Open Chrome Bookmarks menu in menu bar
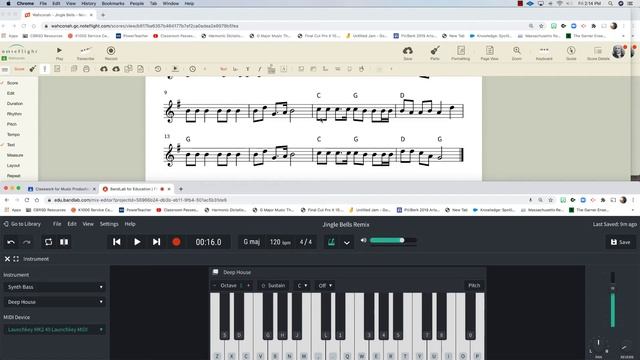Viewport: 640px width, 360px height. pyautogui.click(x=113, y=3)
